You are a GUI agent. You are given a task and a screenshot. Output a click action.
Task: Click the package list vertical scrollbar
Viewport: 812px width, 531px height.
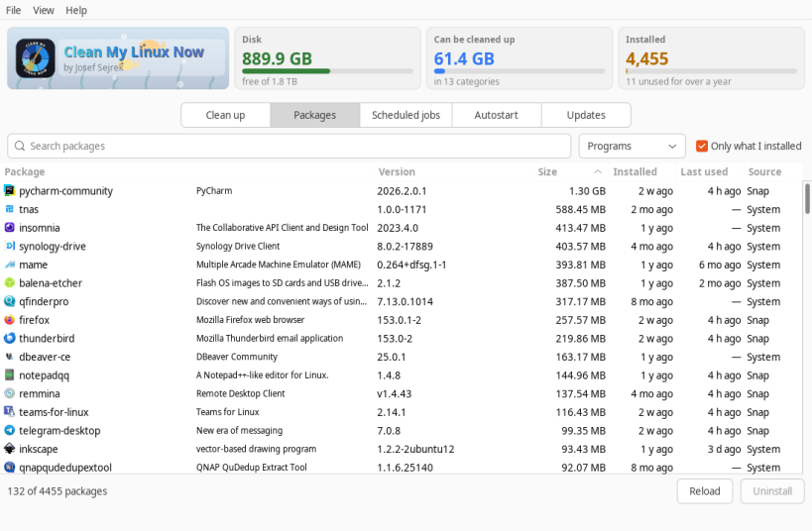click(x=807, y=199)
